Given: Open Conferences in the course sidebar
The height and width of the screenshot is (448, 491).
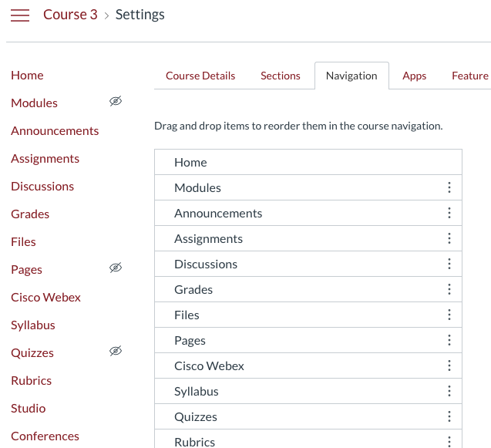Looking at the screenshot, I should pyautogui.click(x=45, y=436).
